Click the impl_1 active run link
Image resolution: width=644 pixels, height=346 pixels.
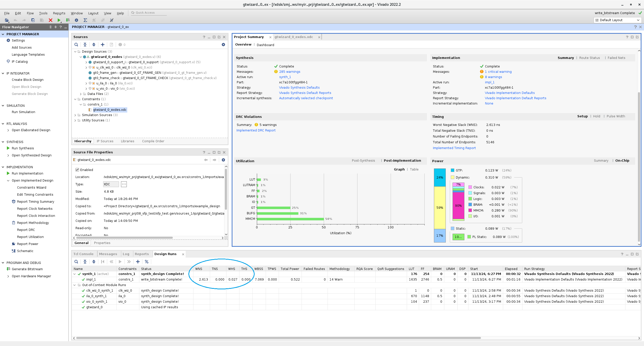point(490,82)
